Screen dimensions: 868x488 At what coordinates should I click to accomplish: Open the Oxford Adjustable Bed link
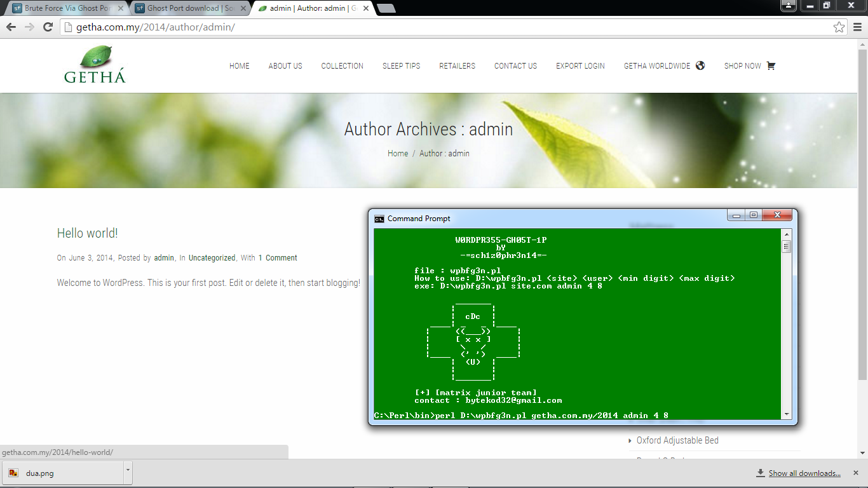(x=677, y=440)
